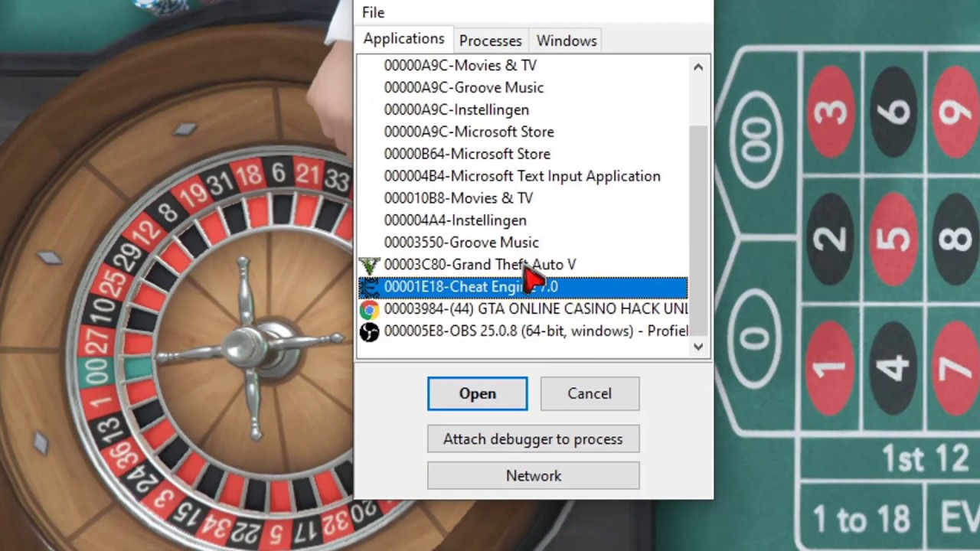Click the Chrome icon beside GTA ONLINE CASINO HACK

370,309
